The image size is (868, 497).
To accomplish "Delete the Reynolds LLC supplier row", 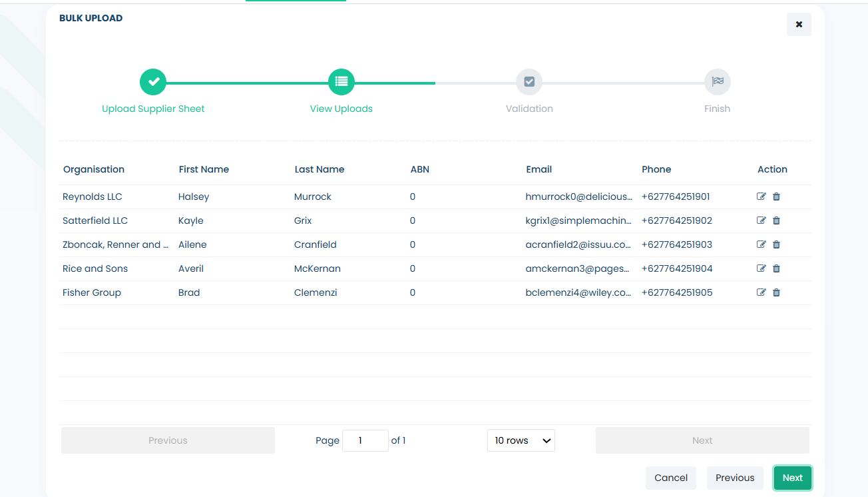I will pyautogui.click(x=776, y=197).
